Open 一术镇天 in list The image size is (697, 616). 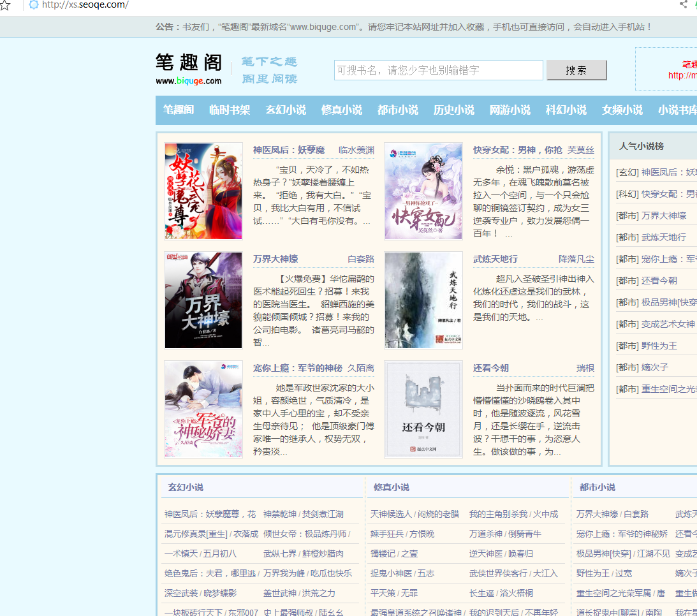(x=182, y=554)
